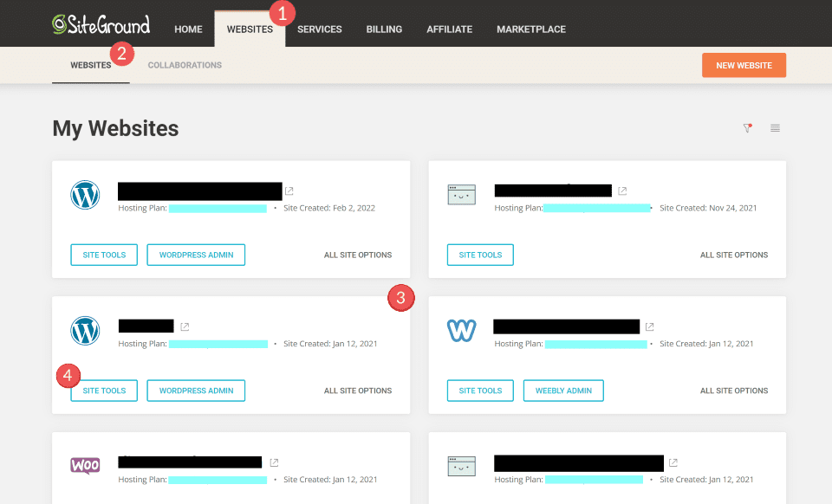Open the external link icon beside the first site name
The height and width of the screenshot is (504, 832).
click(x=289, y=191)
